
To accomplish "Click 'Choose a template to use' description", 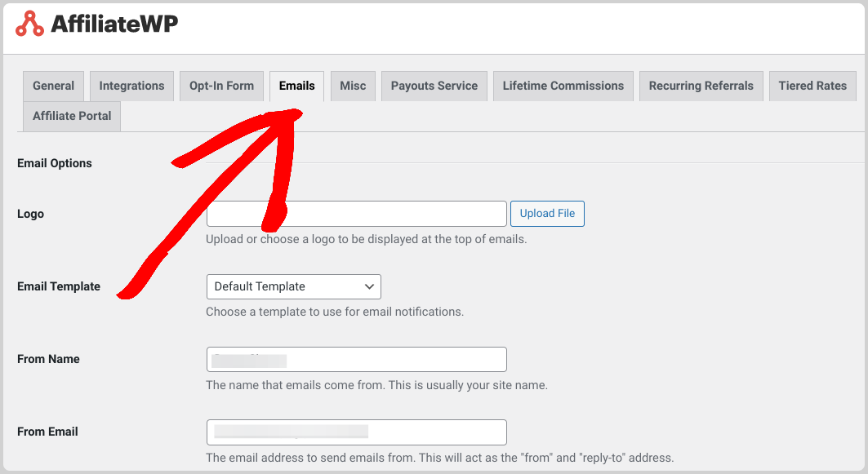I will (334, 312).
